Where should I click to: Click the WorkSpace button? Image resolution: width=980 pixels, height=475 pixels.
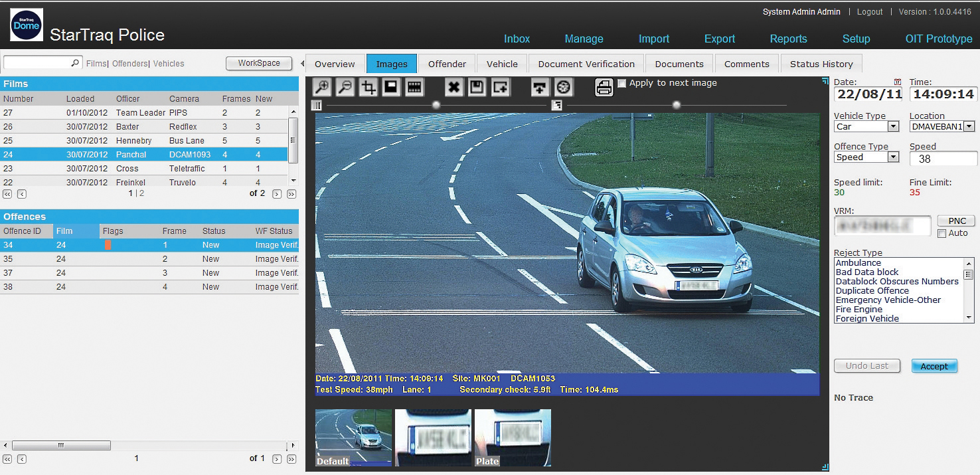point(259,63)
